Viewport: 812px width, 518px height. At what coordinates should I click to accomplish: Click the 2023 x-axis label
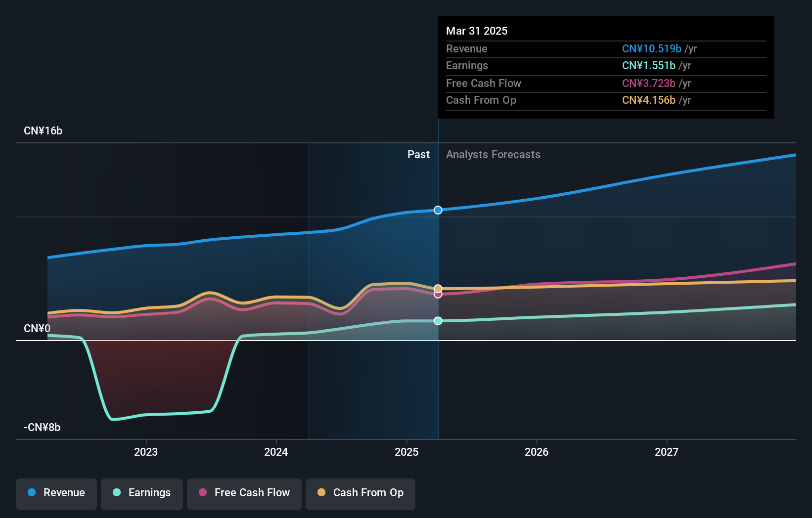point(146,452)
